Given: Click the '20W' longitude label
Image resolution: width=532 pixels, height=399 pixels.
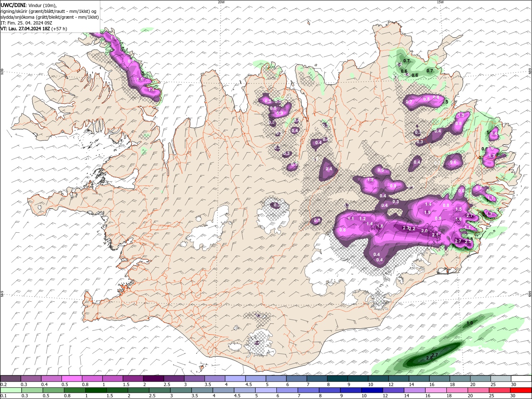Looking at the screenshot, I should 221,2.
